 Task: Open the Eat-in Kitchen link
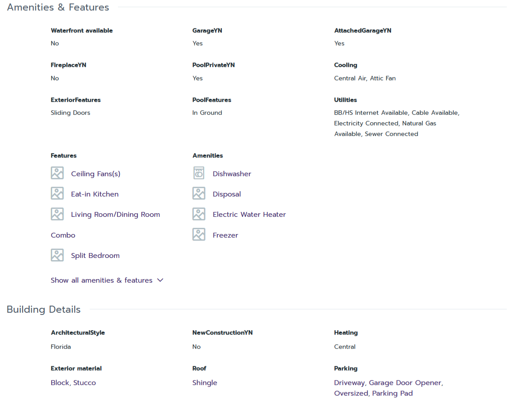[x=95, y=194]
